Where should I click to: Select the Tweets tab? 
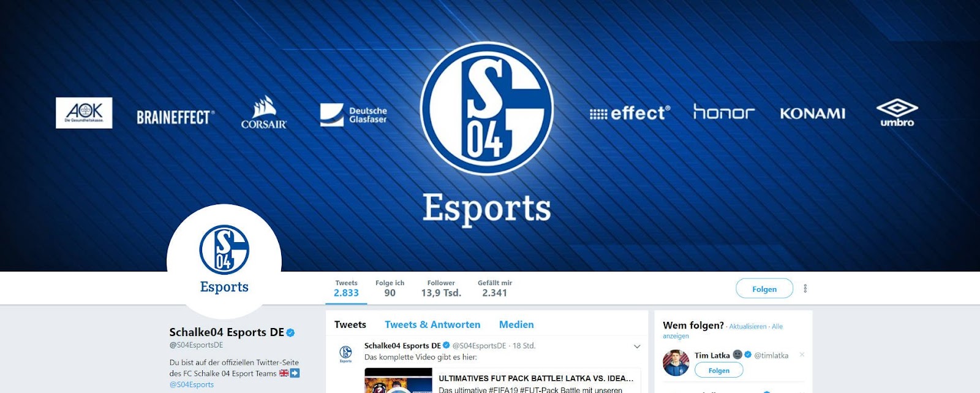click(x=350, y=324)
